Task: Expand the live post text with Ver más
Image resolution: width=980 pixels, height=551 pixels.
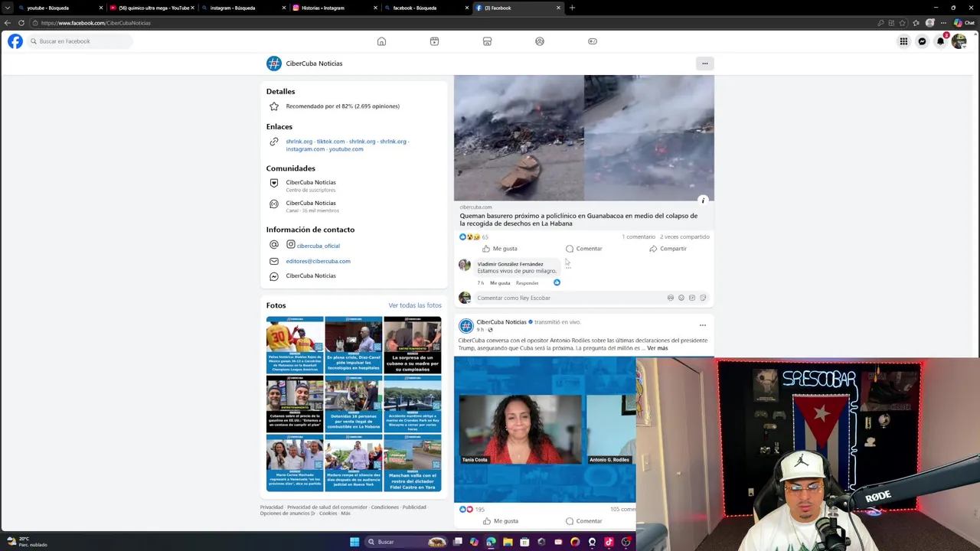Action: click(x=657, y=348)
